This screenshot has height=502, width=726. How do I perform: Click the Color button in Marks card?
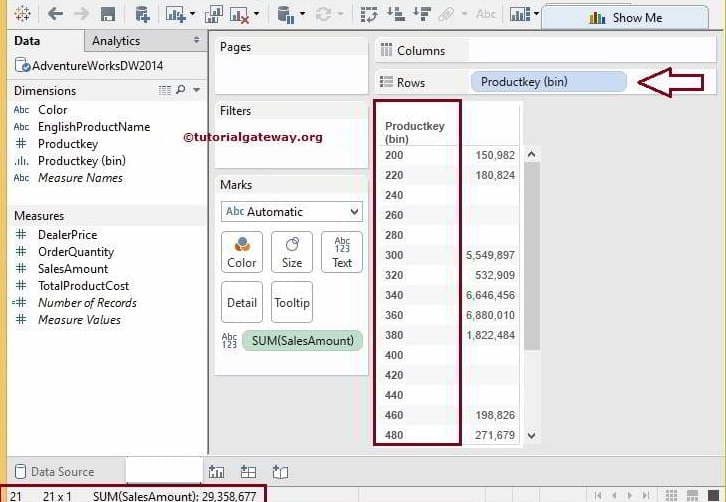point(242,252)
